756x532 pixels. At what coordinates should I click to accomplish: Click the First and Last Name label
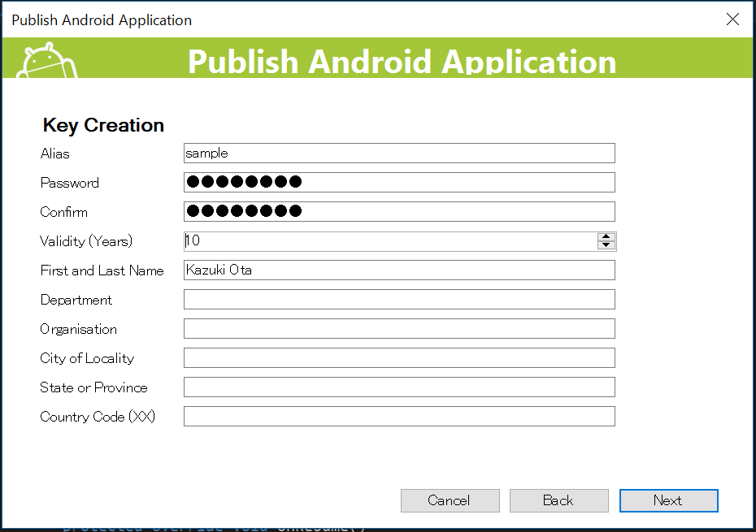coord(102,270)
